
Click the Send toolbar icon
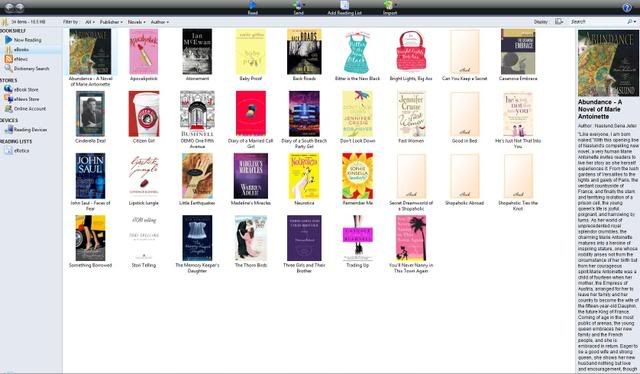(x=298, y=5)
